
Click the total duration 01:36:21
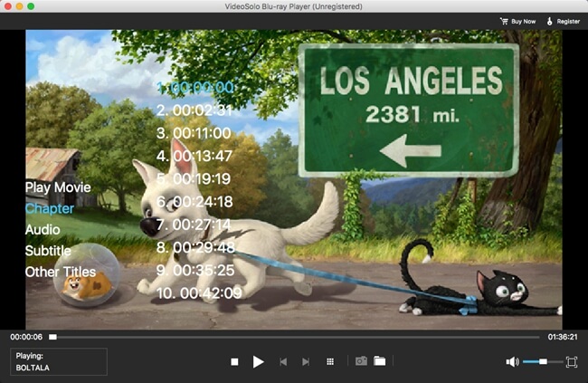(563, 337)
